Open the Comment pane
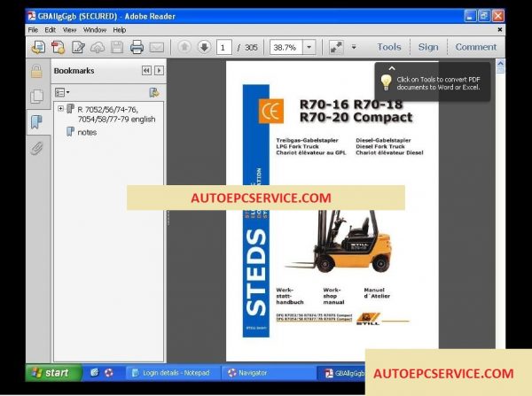Image resolution: width=532 pixels, height=396 pixels. click(x=475, y=47)
